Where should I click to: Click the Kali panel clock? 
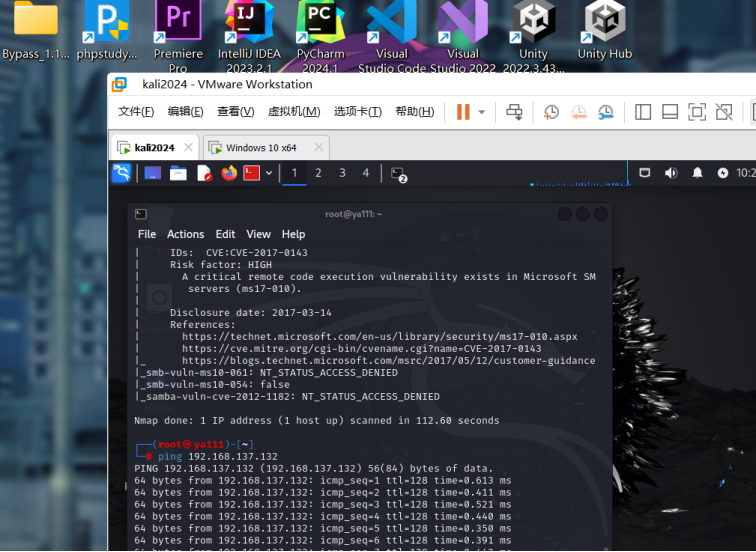tap(746, 173)
